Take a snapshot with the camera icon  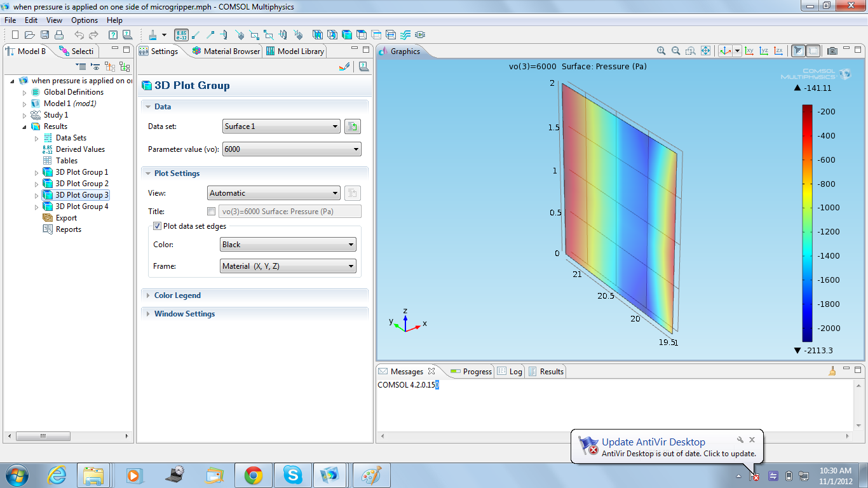[832, 51]
